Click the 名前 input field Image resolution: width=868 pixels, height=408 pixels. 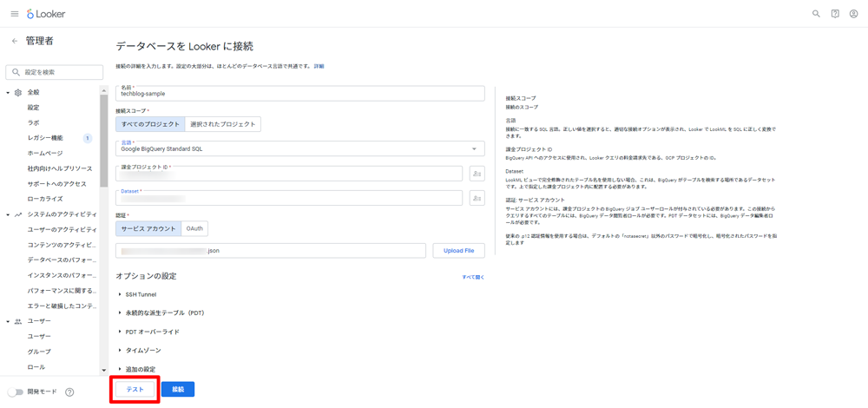pyautogui.click(x=299, y=94)
